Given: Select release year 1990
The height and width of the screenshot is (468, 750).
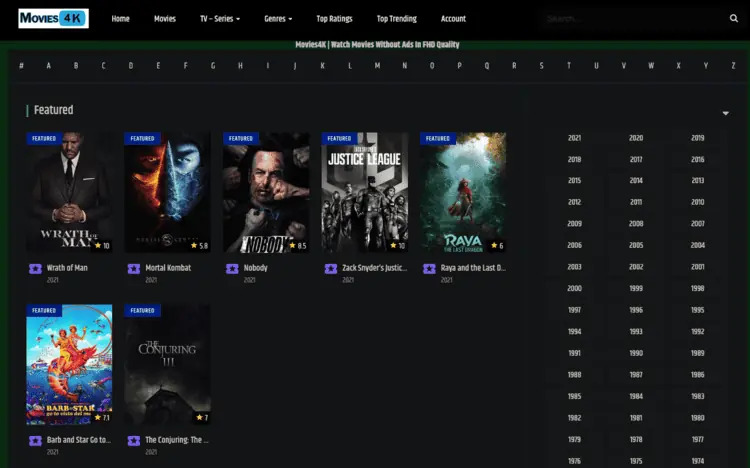Looking at the screenshot, I should (x=636, y=353).
